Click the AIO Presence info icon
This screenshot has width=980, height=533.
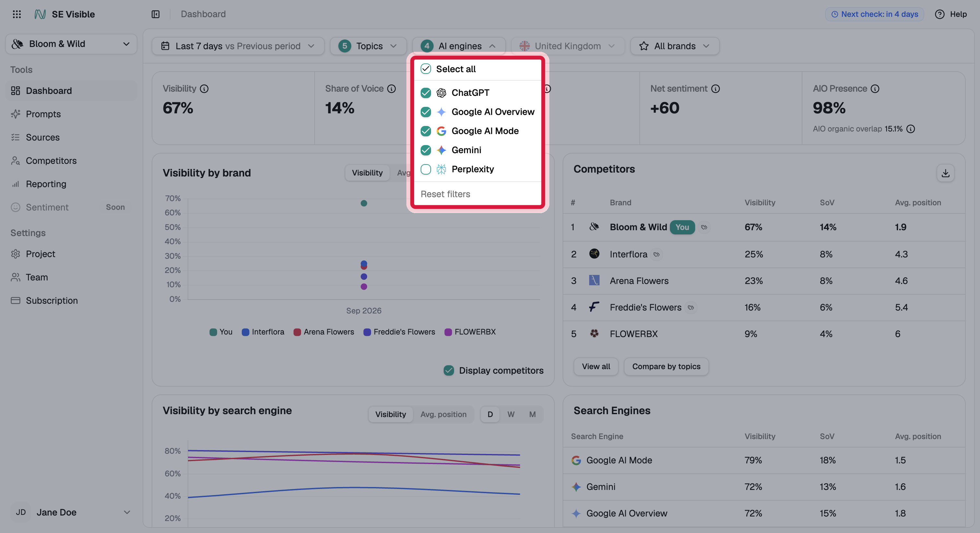875,89
